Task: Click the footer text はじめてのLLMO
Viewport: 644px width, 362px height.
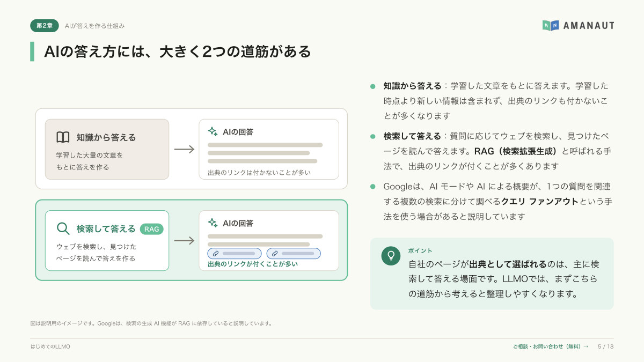Action: 50,346
